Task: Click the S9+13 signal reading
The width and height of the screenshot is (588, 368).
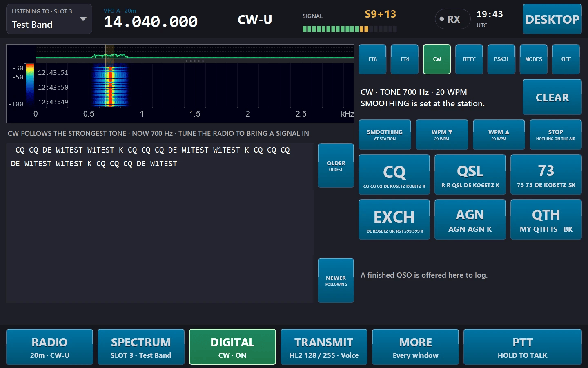Action: (x=380, y=14)
